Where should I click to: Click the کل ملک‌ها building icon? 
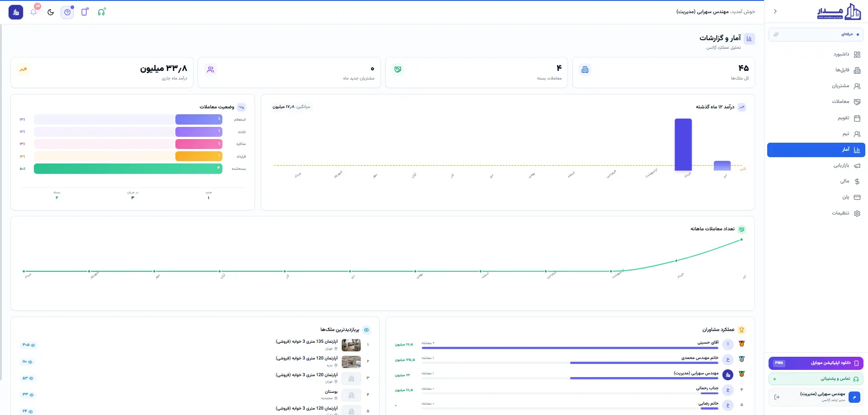tap(585, 70)
